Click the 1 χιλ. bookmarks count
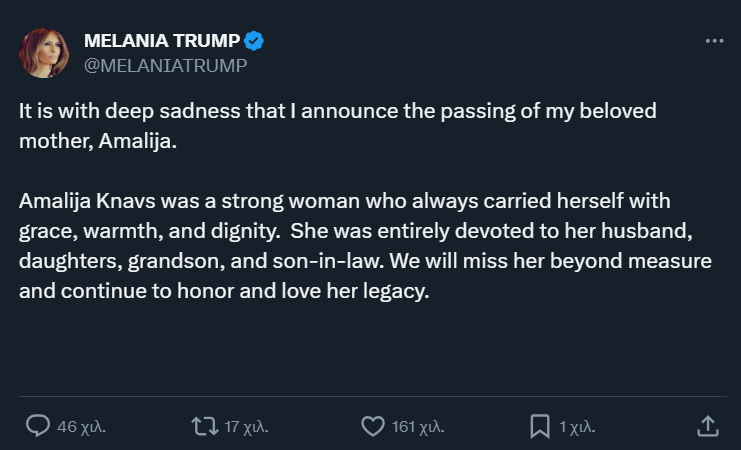 coord(577,427)
